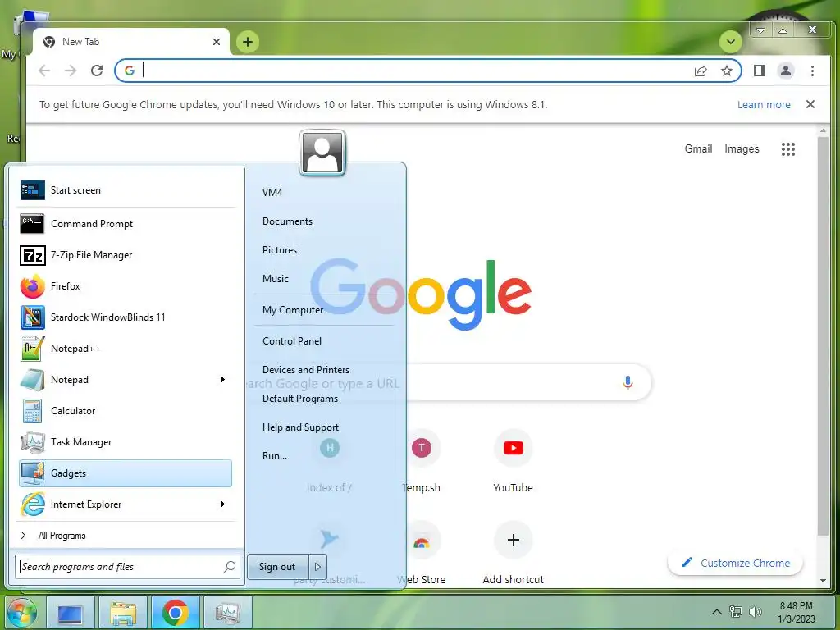The height and width of the screenshot is (630, 840).
Task: Open Start screen from Start menu
Action: point(126,190)
